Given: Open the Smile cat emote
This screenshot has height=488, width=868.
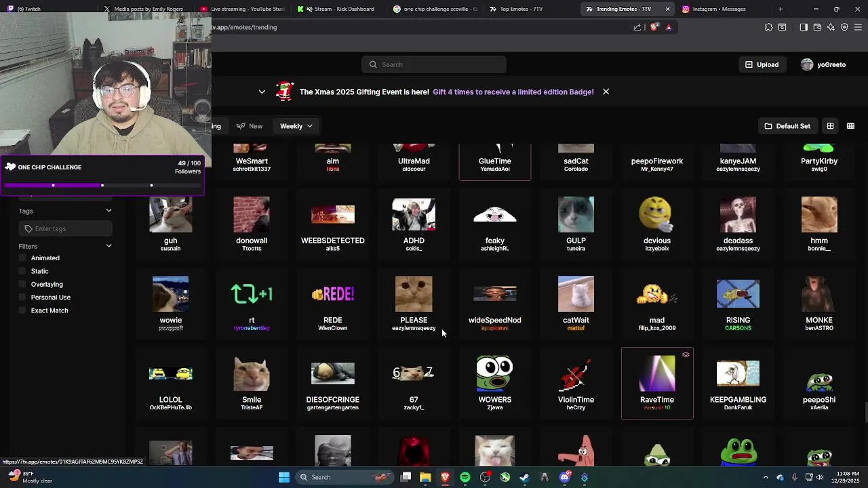Looking at the screenshot, I should tap(252, 383).
